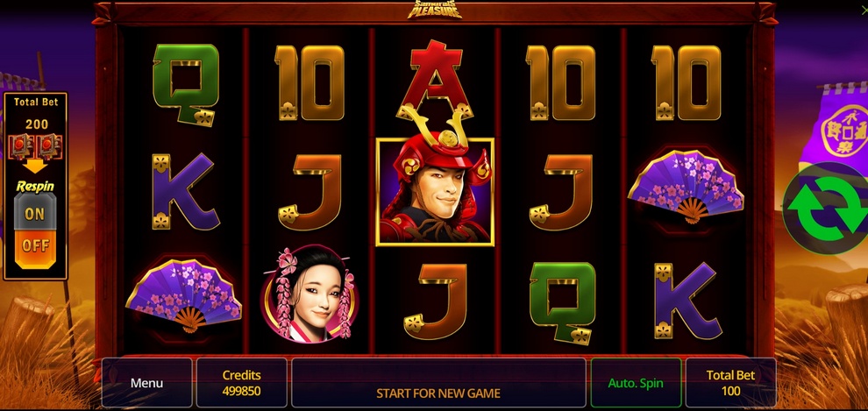Open the Menu
Image resolution: width=868 pixels, height=411 pixels.
(x=146, y=383)
